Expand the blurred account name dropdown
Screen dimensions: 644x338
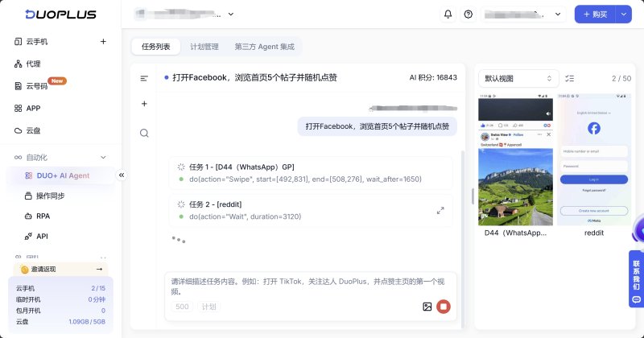coord(523,14)
